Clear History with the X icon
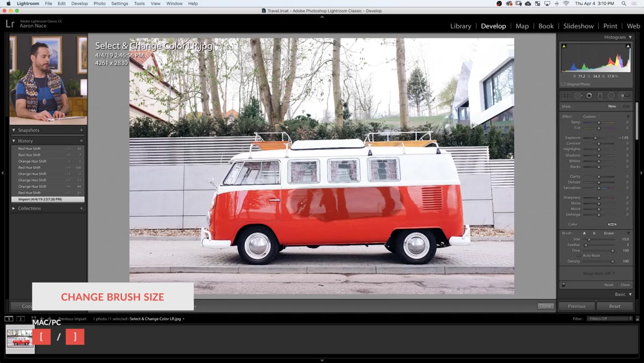644x363 pixels. (x=82, y=141)
